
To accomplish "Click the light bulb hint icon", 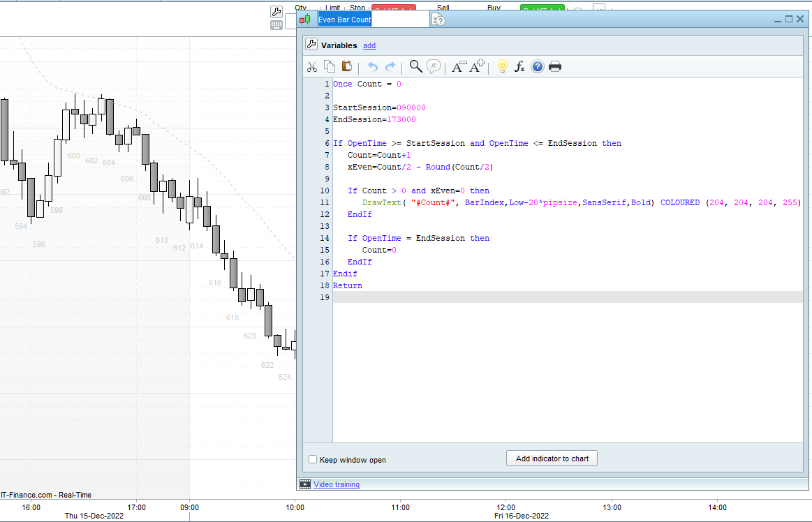I will pos(501,67).
